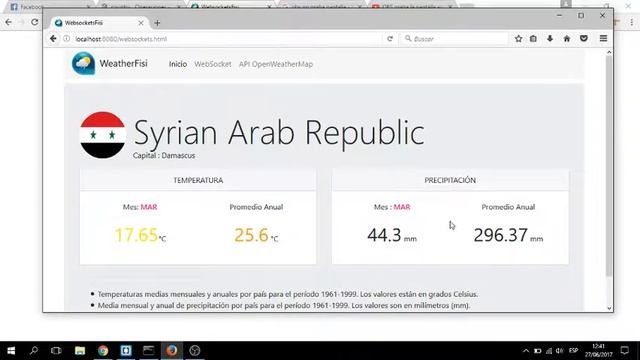Click the ESP language indicator
Screen dimensions: 640x360
point(573,351)
